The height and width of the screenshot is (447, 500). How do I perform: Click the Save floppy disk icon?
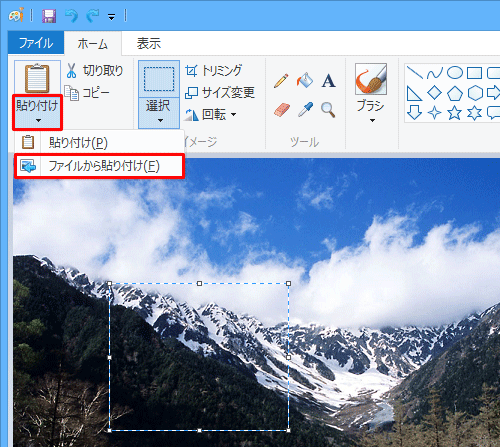coord(49,16)
